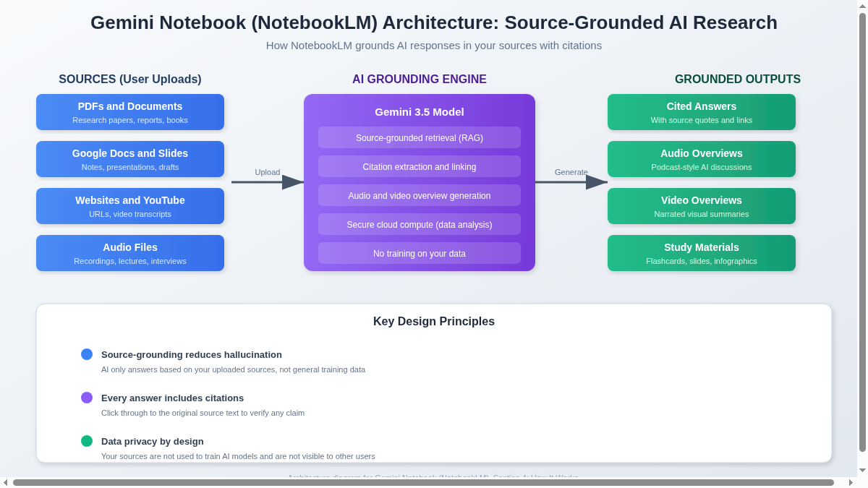
Task: Click Source-grounded retrieval (RAG) row
Action: click(x=420, y=137)
